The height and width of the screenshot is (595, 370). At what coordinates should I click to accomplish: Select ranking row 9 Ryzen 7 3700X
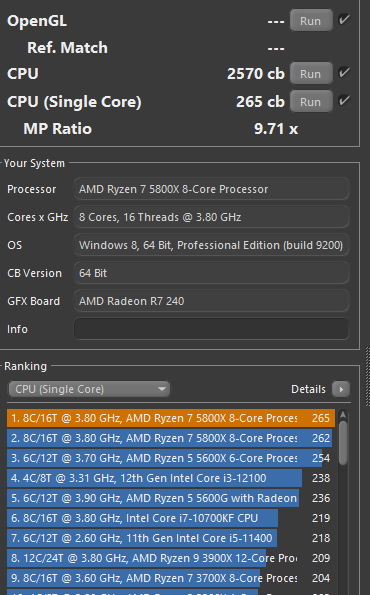pos(171,578)
